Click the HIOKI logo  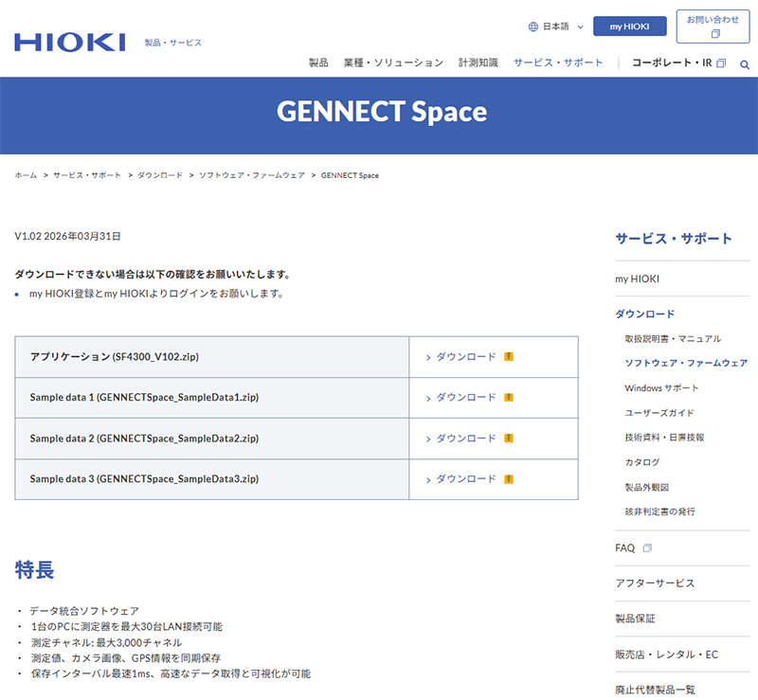coord(70,43)
